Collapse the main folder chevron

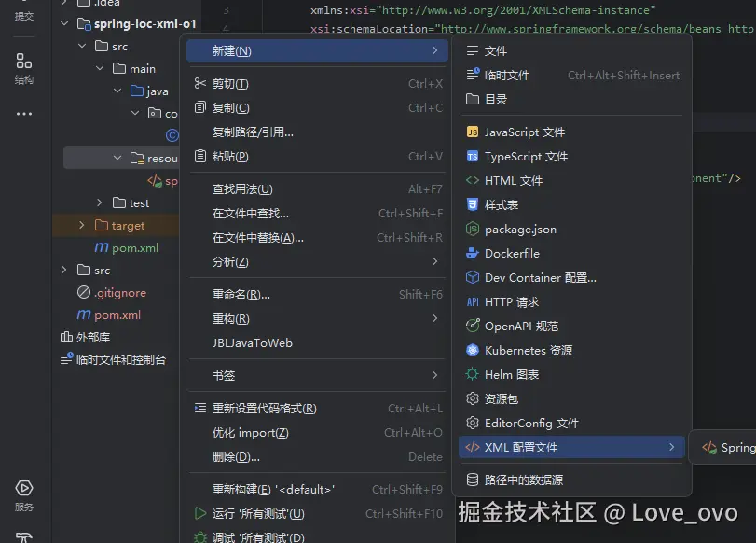[x=100, y=68]
